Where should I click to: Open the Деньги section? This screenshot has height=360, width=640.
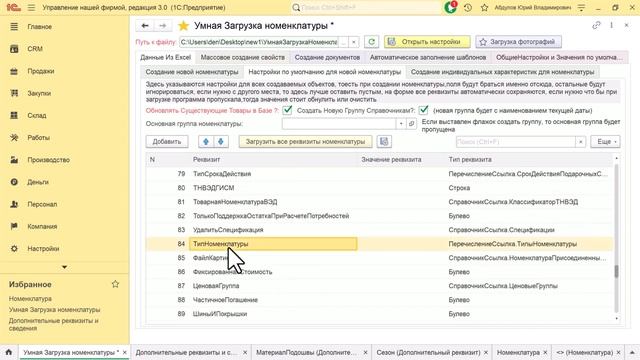click(38, 182)
